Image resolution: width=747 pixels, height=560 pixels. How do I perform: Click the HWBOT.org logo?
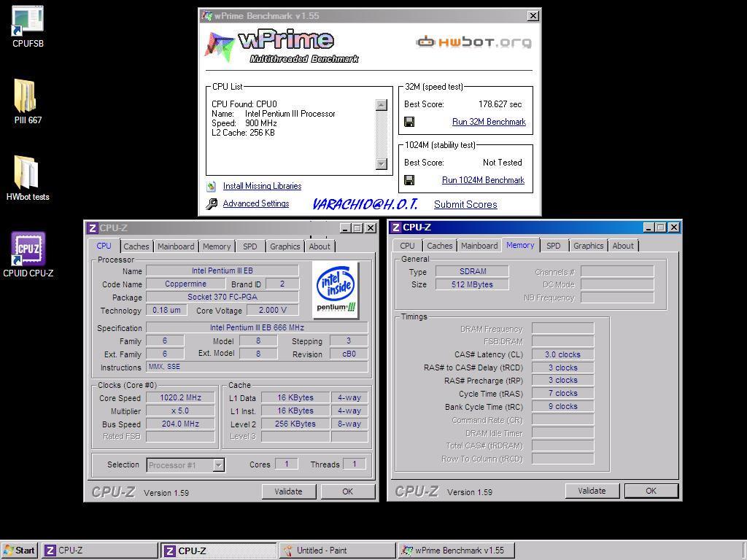(473, 42)
